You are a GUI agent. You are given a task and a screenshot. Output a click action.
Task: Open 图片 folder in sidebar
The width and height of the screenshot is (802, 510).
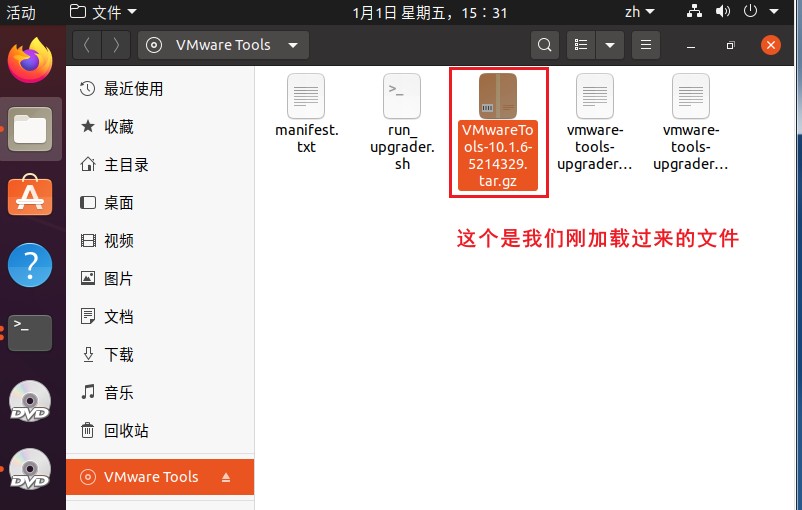click(x=160, y=279)
